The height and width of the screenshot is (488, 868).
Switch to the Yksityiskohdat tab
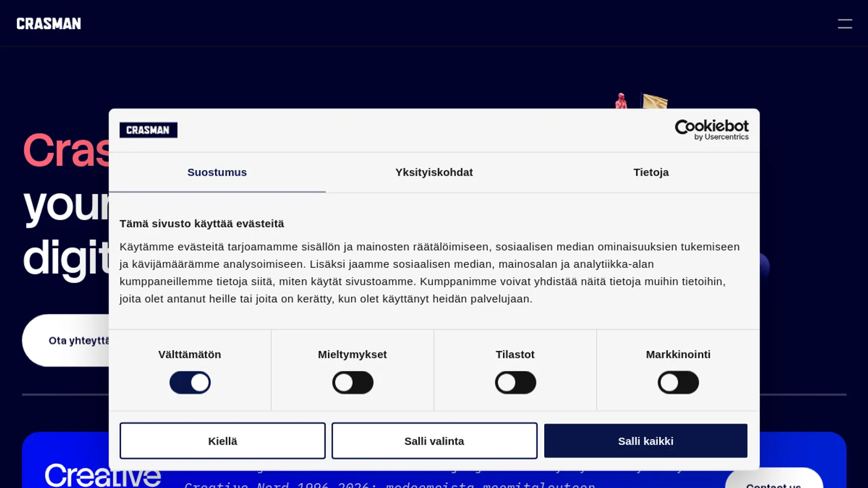[434, 172]
